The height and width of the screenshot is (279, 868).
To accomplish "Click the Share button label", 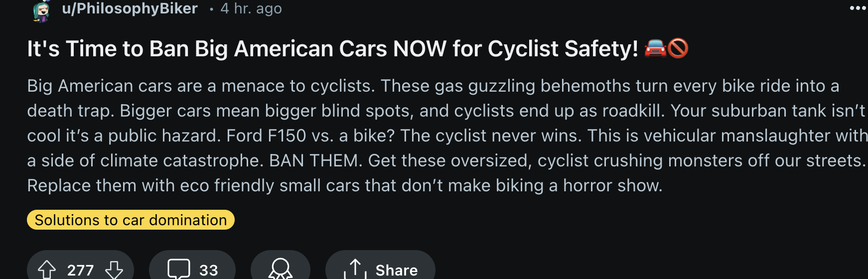I will click(397, 270).
